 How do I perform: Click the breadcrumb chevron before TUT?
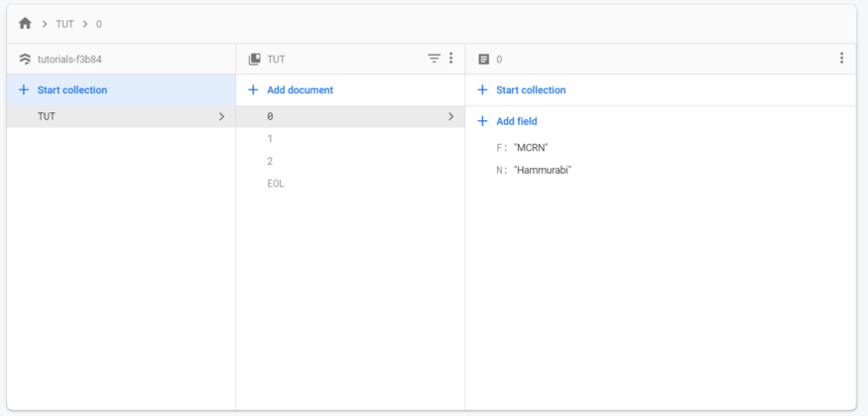pos(45,24)
